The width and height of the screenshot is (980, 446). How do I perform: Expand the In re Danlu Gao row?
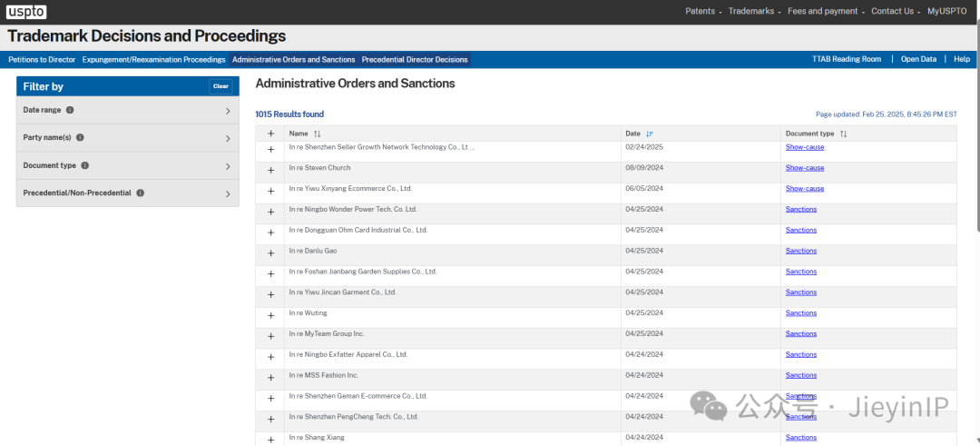270,253
